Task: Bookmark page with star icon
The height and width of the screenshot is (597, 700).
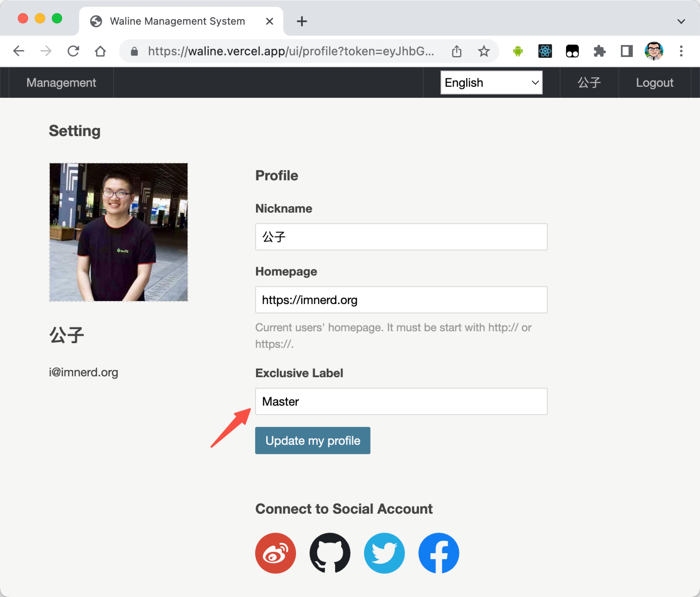Action: coord(484,51)
